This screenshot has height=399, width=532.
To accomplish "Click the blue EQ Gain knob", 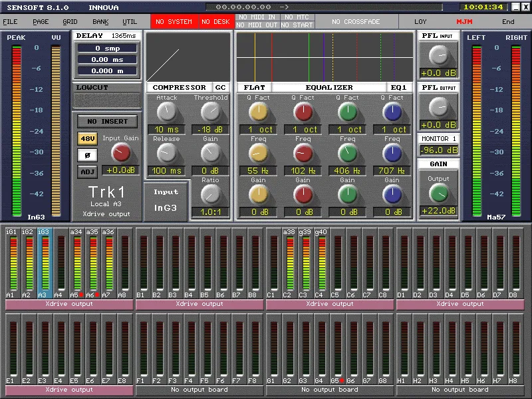I will coord(392,195).
